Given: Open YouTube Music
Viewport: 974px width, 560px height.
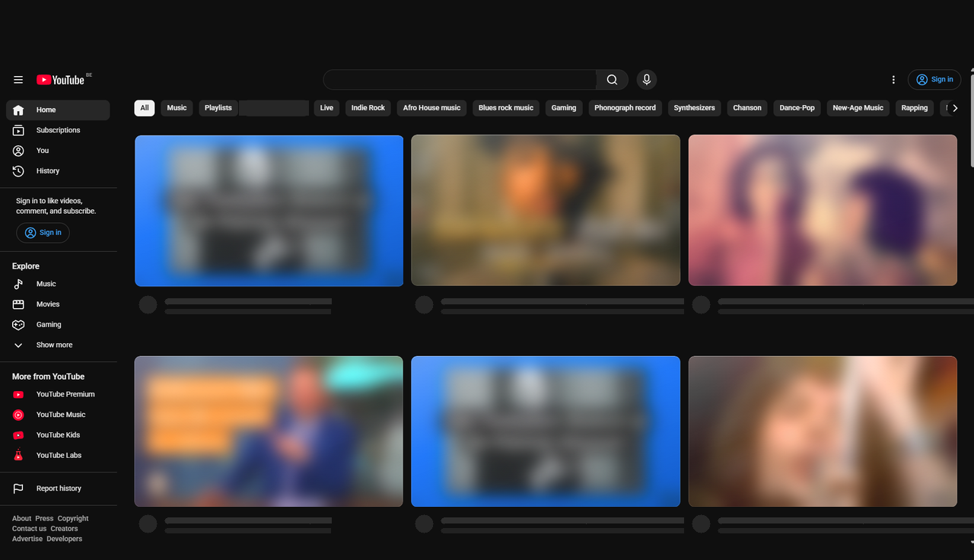Looking at the screenshot, I should (58, 415).
